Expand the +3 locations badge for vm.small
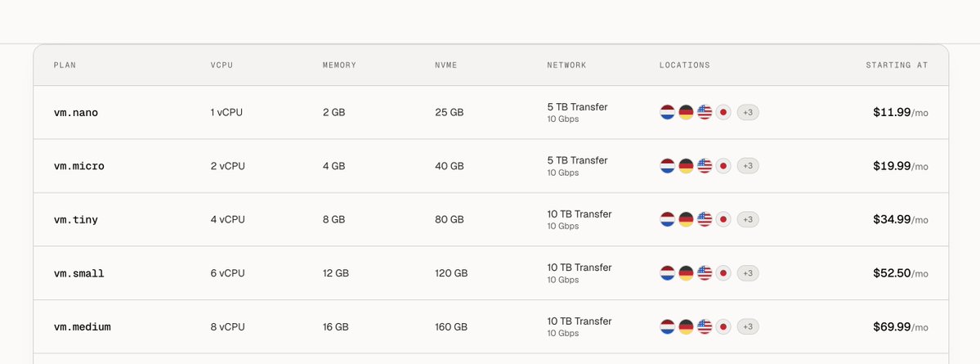The height and width of the screenshot is (364, 980). 748,273
